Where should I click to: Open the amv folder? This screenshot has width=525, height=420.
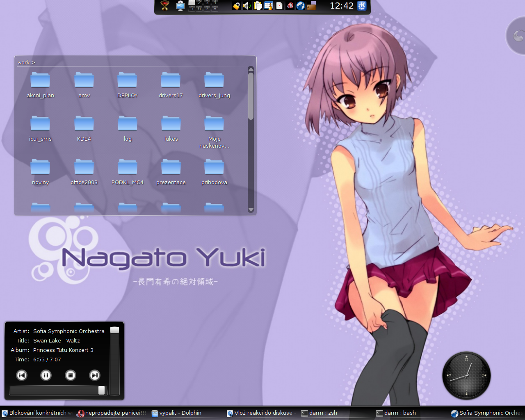[84, 85]
